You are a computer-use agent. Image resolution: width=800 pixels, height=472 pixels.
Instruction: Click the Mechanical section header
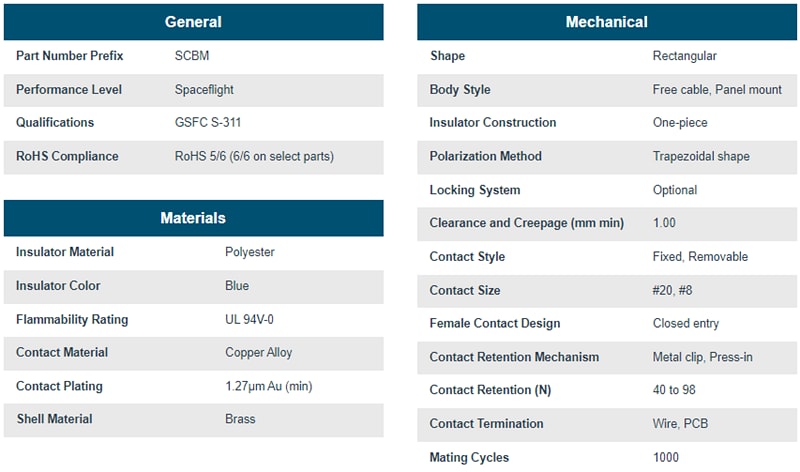[x=606, y=22]
